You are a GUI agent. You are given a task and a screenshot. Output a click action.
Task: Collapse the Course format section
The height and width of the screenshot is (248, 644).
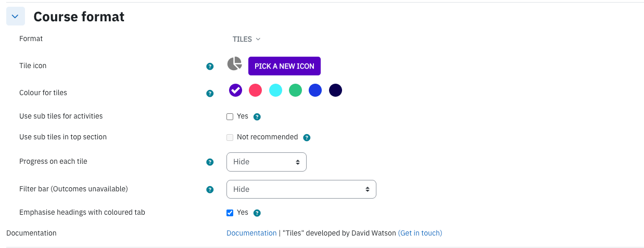[15, 17]
